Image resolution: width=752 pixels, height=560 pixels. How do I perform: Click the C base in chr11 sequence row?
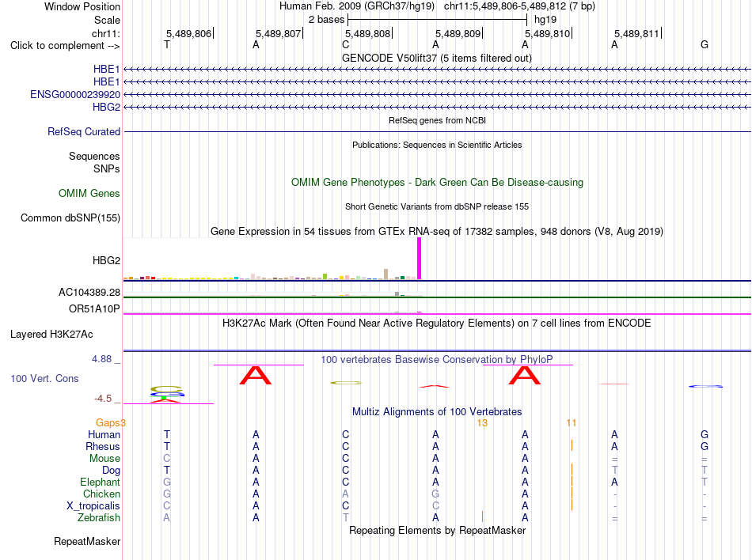(345, 44)
